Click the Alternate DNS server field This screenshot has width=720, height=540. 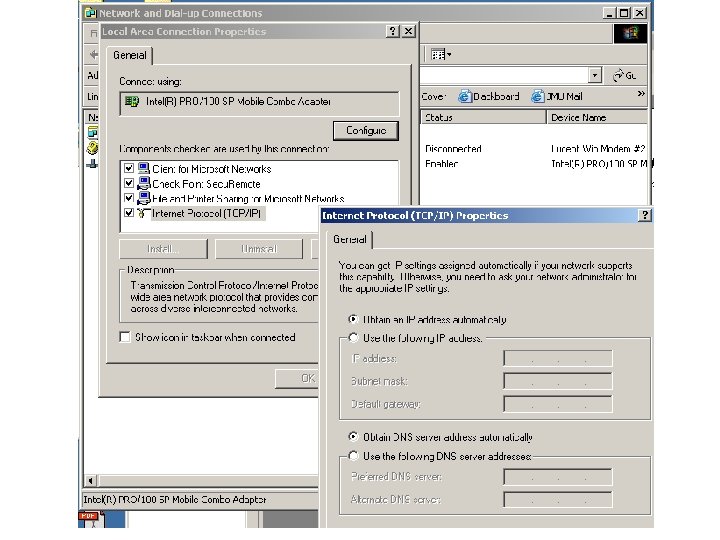click(558, 500)
